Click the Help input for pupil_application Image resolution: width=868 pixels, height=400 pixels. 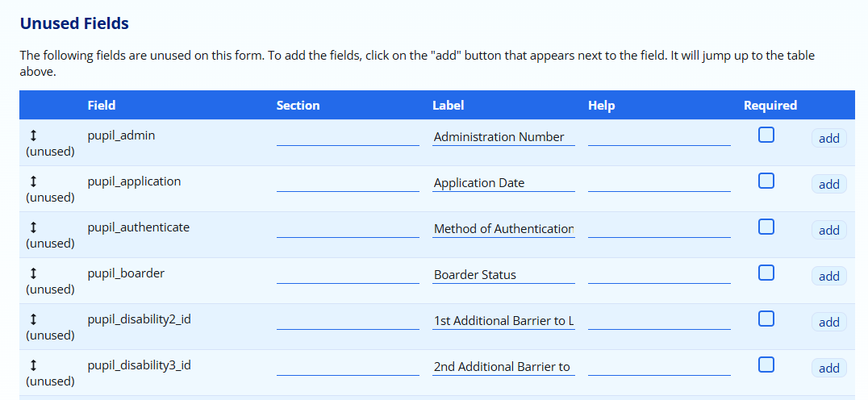pos(659,182)
